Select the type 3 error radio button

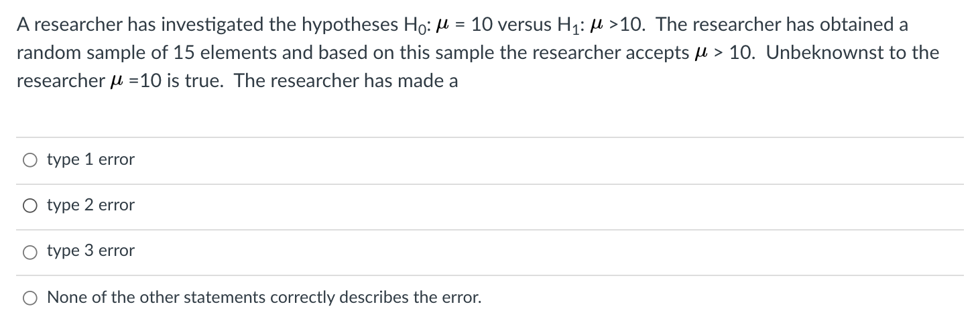tap(30, 252)
